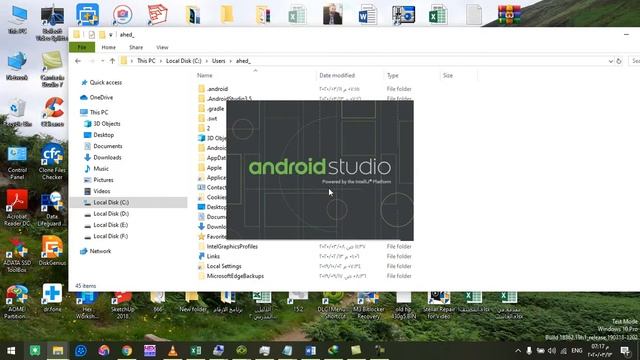Open Excel from taskbar
The height and width of the screenshot is (360, 640).
196,350
